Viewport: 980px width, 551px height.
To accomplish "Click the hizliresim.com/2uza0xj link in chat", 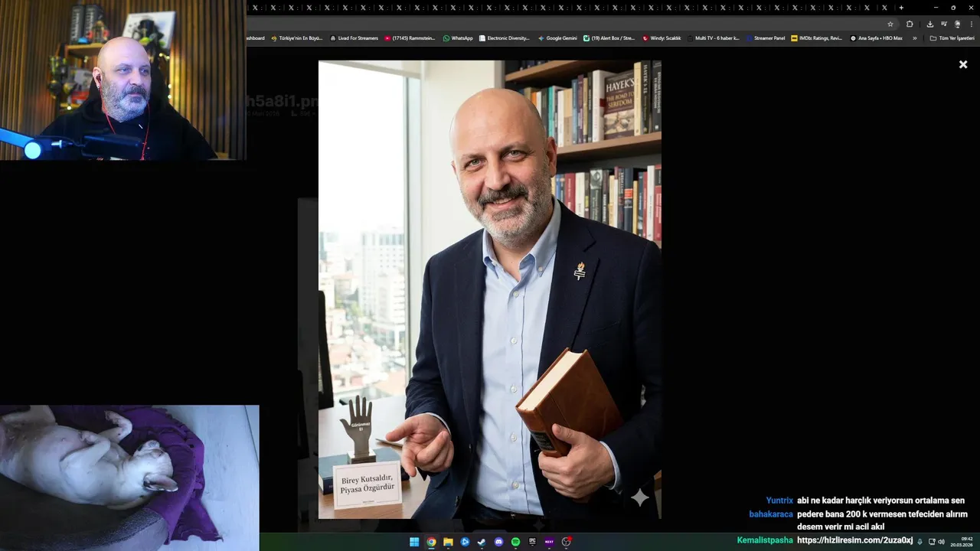I will click(x=854, y=540).
